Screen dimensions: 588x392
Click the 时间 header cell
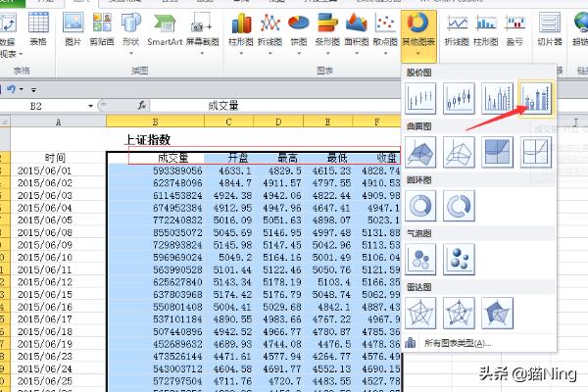pos(55,158)
